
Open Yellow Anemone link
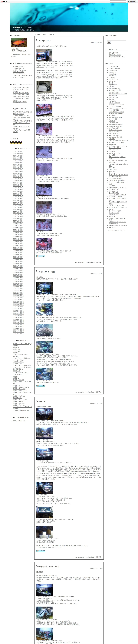coord(114,89)
